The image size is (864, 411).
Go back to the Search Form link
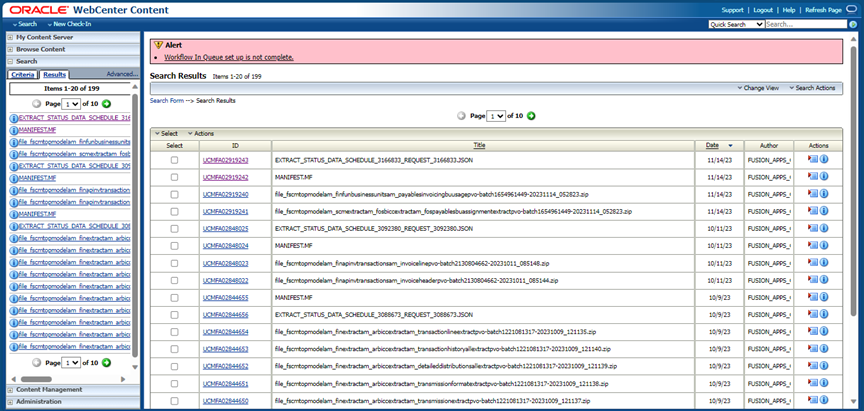167,101
